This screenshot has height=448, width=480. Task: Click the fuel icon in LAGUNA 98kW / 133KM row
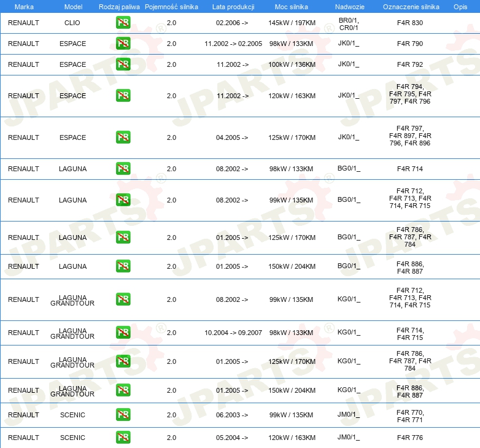123,169
